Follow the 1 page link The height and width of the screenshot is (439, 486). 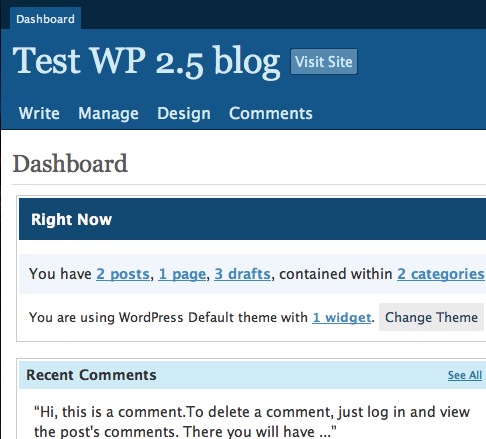tap(182, 274)
